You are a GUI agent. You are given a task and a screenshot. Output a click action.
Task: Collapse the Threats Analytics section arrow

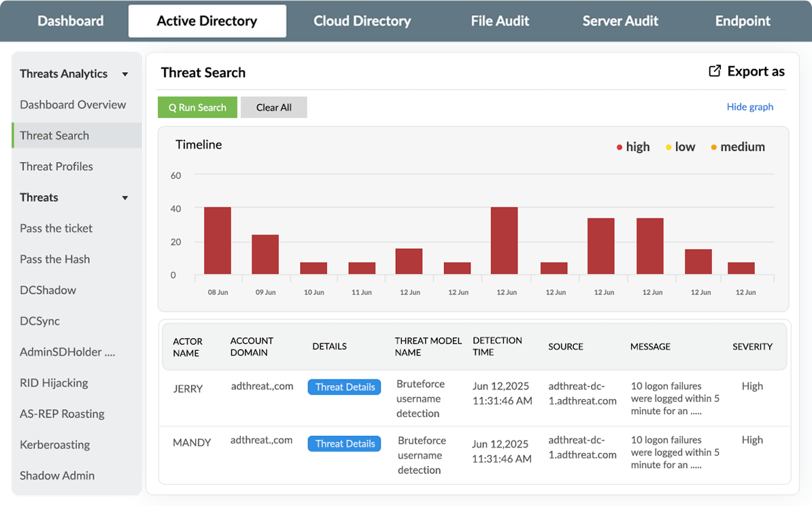click(x=125, y=74)
